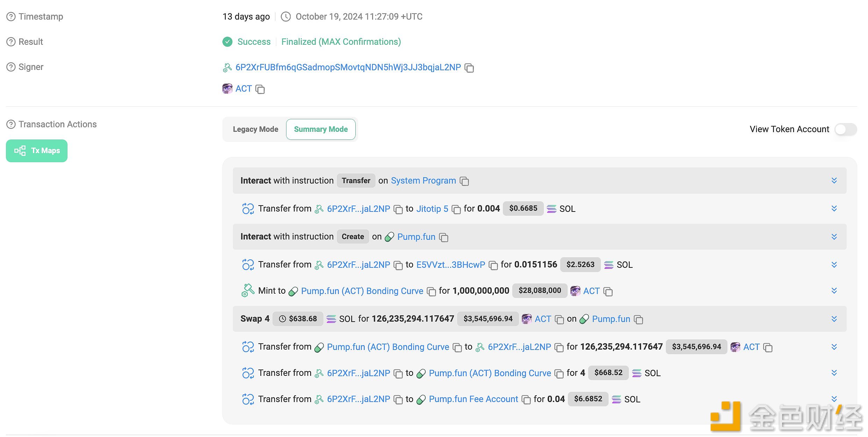Copy the Jitotip 5 address
Screen dimensions: 868x437
(x=456, y=209)
